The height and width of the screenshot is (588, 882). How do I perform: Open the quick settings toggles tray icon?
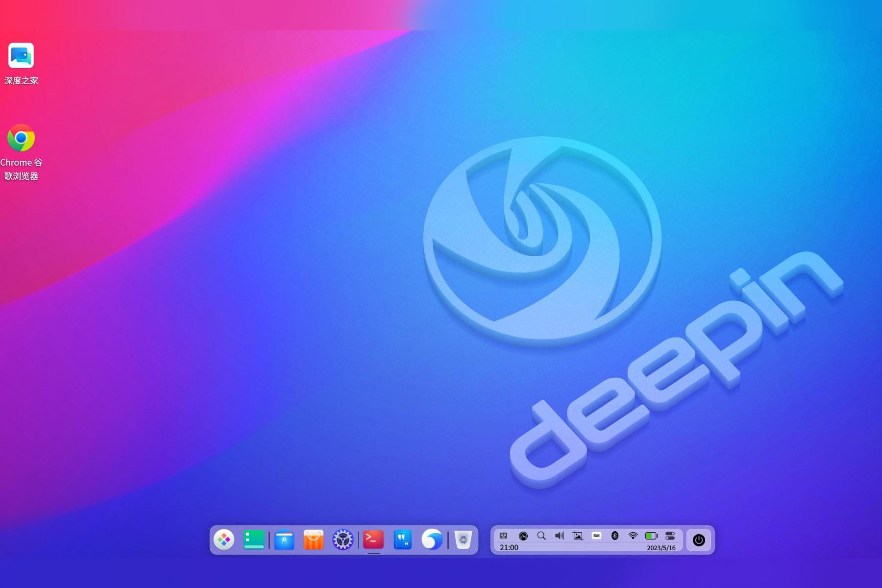tap(670, 536)
